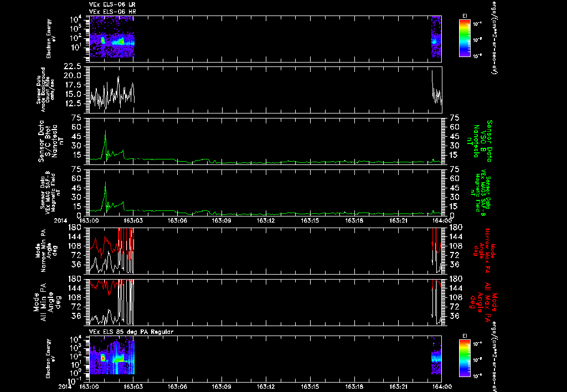This screenshot has width=567, height=392.
Task: Click the "El" label above the lower color bar
Action: click(x=465, y=336)
